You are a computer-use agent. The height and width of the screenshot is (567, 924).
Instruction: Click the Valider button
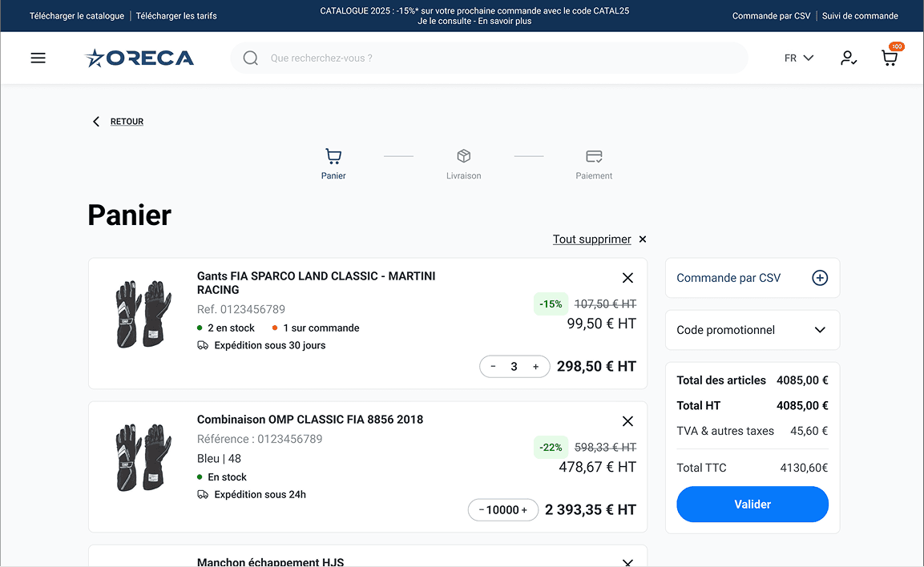(753, 504)
